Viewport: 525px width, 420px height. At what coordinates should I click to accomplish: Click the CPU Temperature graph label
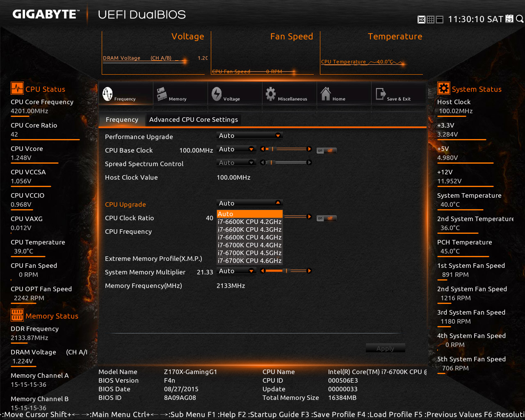(343, 62)
